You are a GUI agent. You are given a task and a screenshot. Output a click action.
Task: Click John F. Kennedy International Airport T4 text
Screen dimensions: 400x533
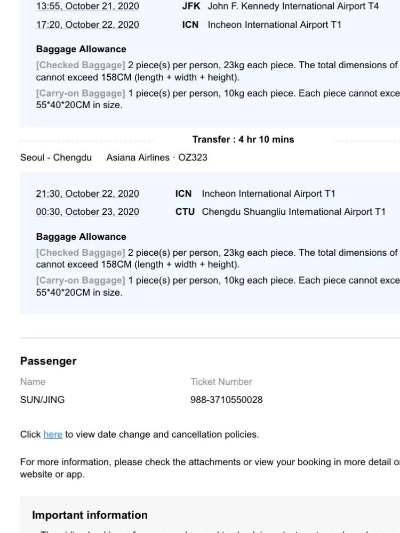click(293, 6)
